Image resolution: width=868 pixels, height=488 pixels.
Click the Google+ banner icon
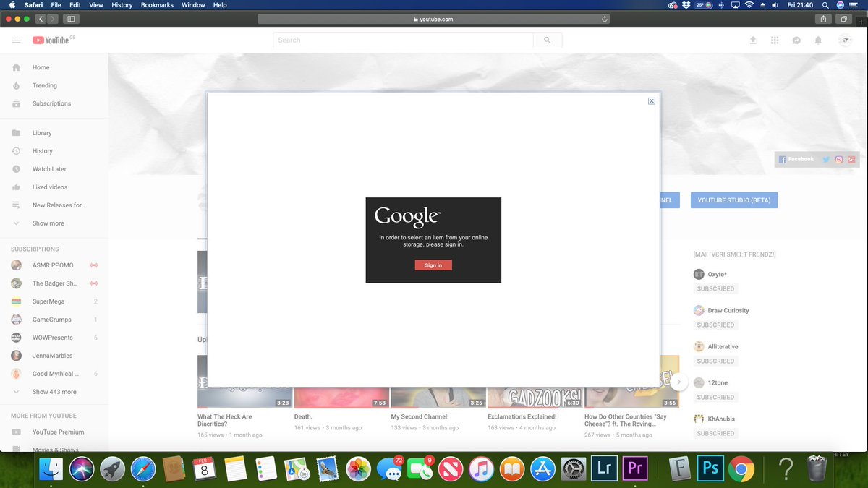click(852, 160)
